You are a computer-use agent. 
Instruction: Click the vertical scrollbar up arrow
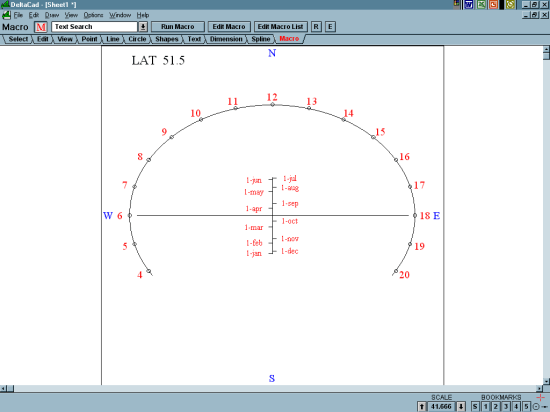pos(546,49)
